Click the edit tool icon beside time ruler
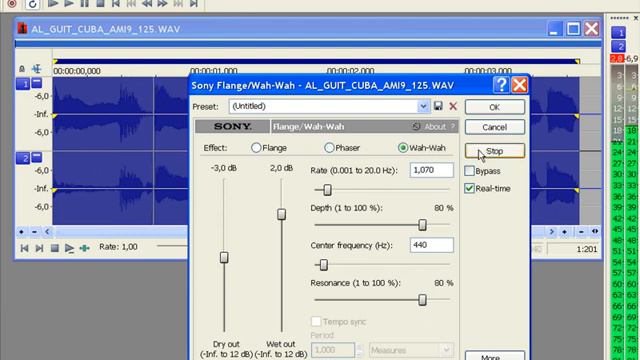 pyautogui.click(x=37, y=69)
